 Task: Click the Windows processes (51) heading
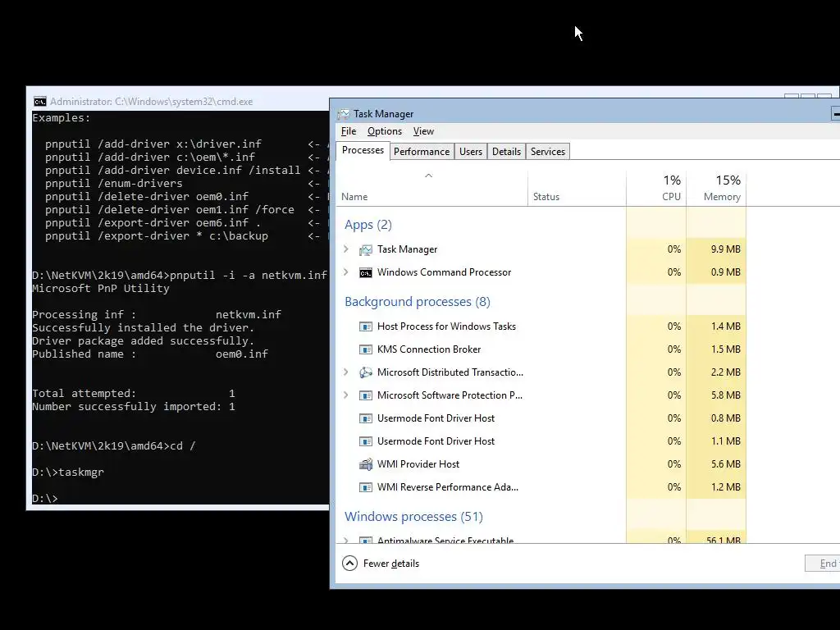[413, 517]
